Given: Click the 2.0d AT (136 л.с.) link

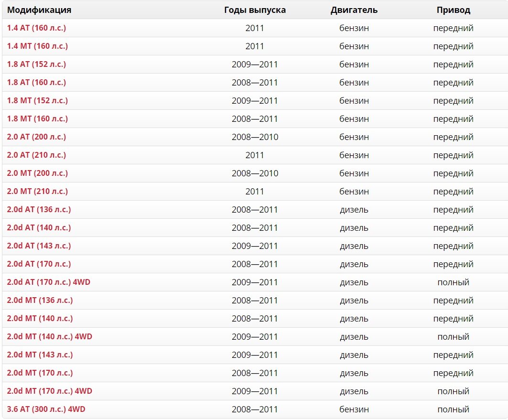Looking at the screenshot, I should click(x=39, y=210).
